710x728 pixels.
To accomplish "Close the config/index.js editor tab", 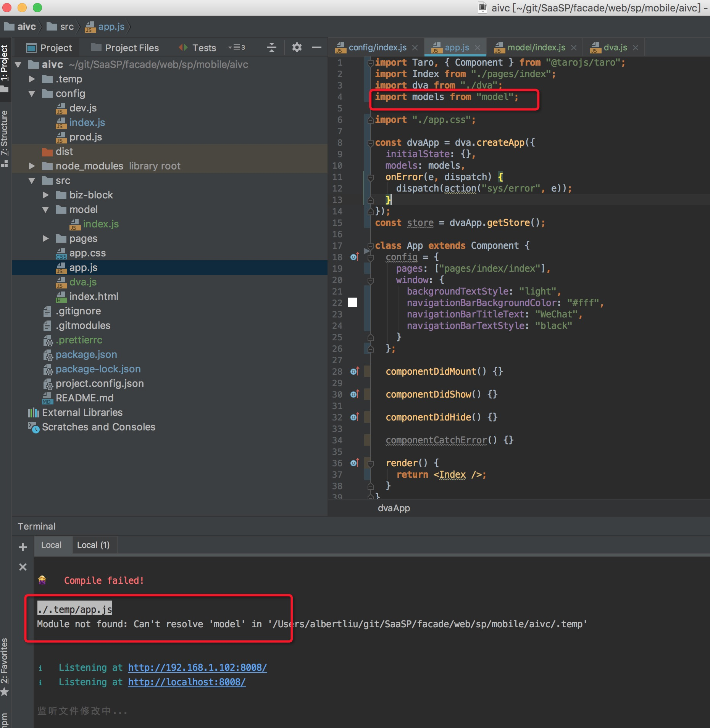I will pyautogui.click(x=415, y=48).
